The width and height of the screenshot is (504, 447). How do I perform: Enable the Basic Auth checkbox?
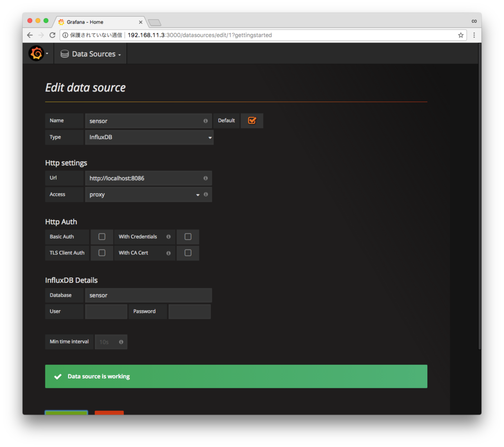[x=102, y=237]
